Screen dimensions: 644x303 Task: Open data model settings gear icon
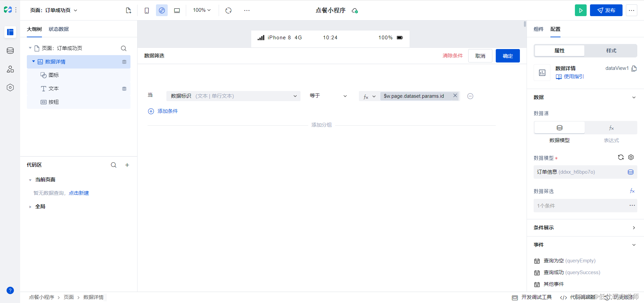pos(631,157)
